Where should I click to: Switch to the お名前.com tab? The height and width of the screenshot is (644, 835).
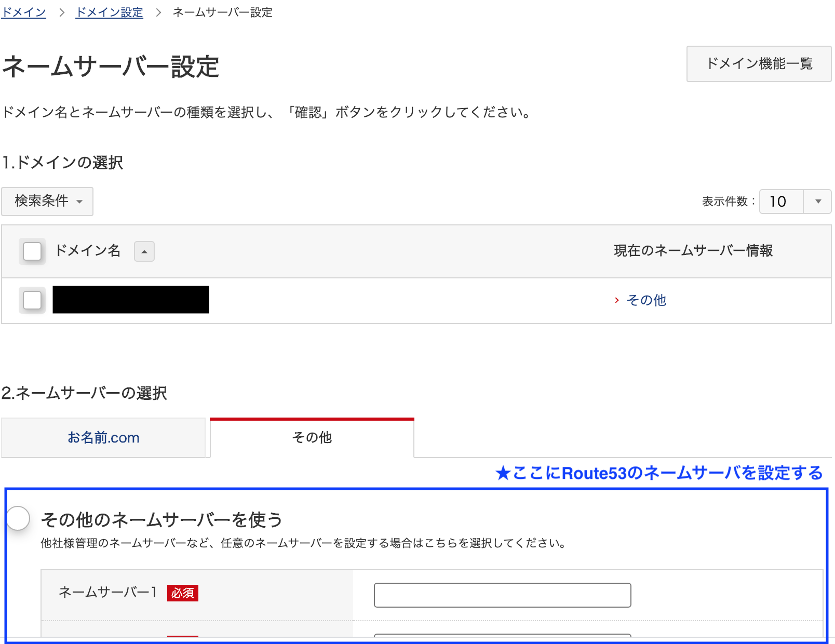click(103, 438)
